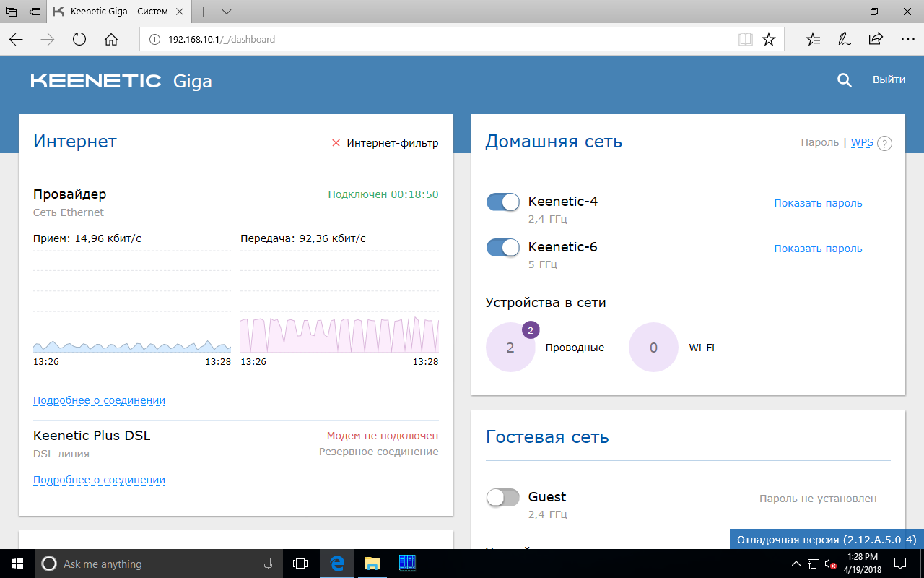Click the Резервное соединение label
Image resolution: width=924 pixels, height=578 pixels.
click(x=378, y=452)
